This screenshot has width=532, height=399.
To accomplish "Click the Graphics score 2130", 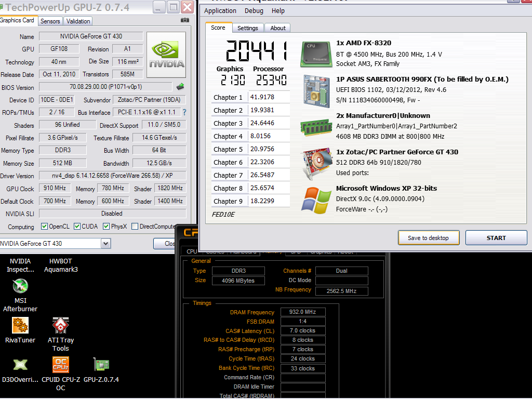I will tap(233, 80).
